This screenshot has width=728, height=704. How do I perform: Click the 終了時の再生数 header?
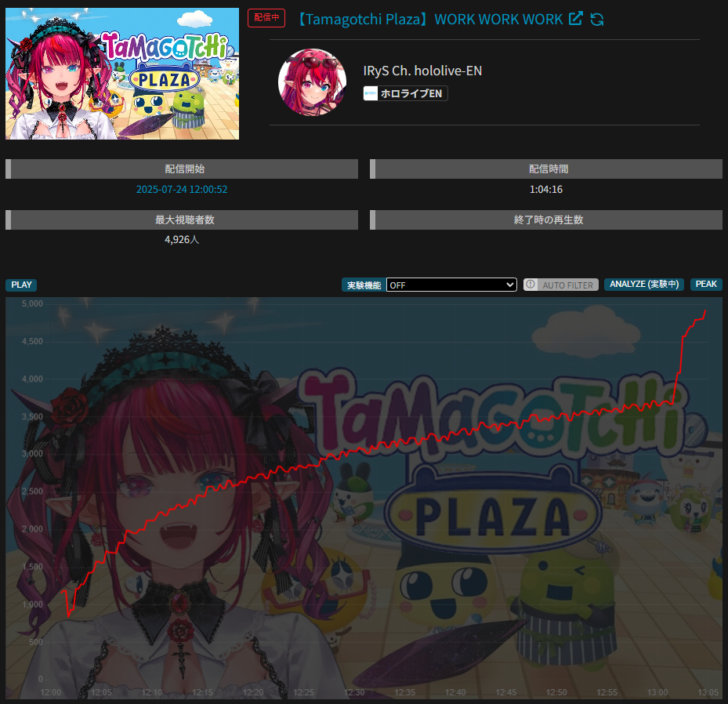pos(546,220)
